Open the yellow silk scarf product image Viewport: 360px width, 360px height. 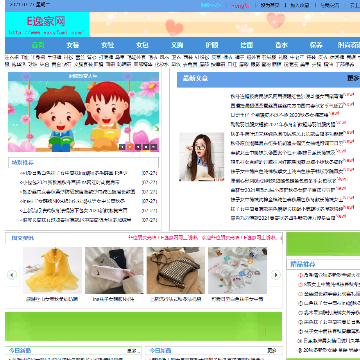pyautogui.click(x=52, y=270)
